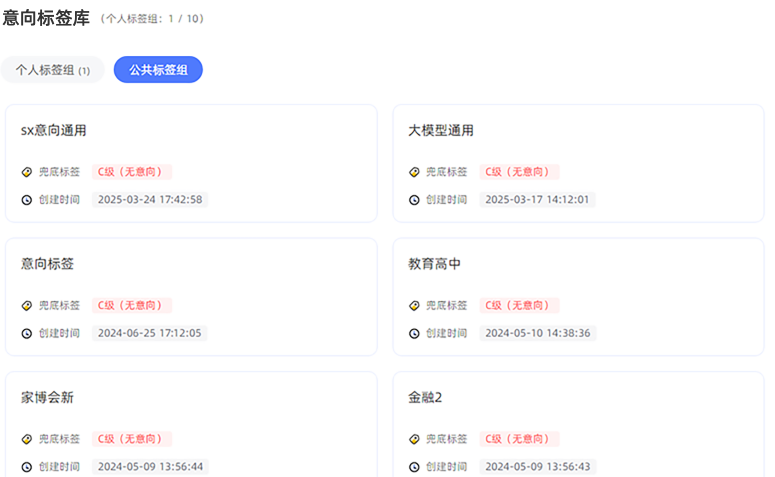Screen dimensions: 775x477
Task: Click the tag icon in 大模型通用 card
Action: pyautogui.click(x=414, y=172)
